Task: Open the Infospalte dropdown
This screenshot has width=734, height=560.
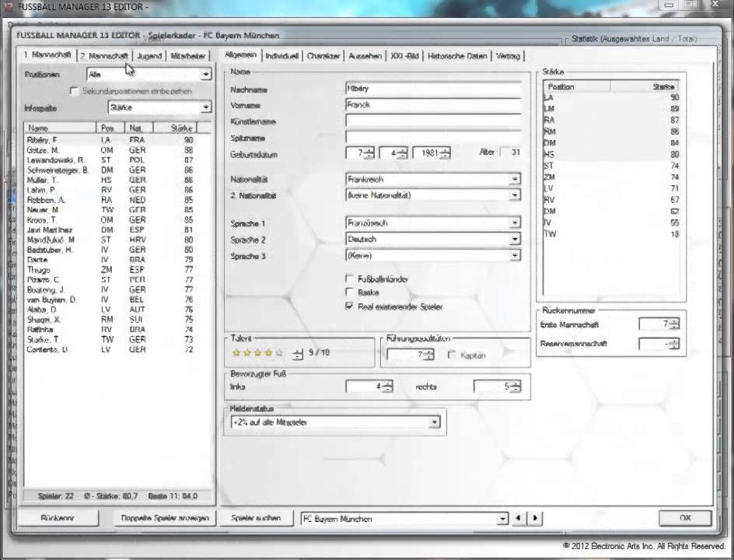Action: (x=205, y=107)
